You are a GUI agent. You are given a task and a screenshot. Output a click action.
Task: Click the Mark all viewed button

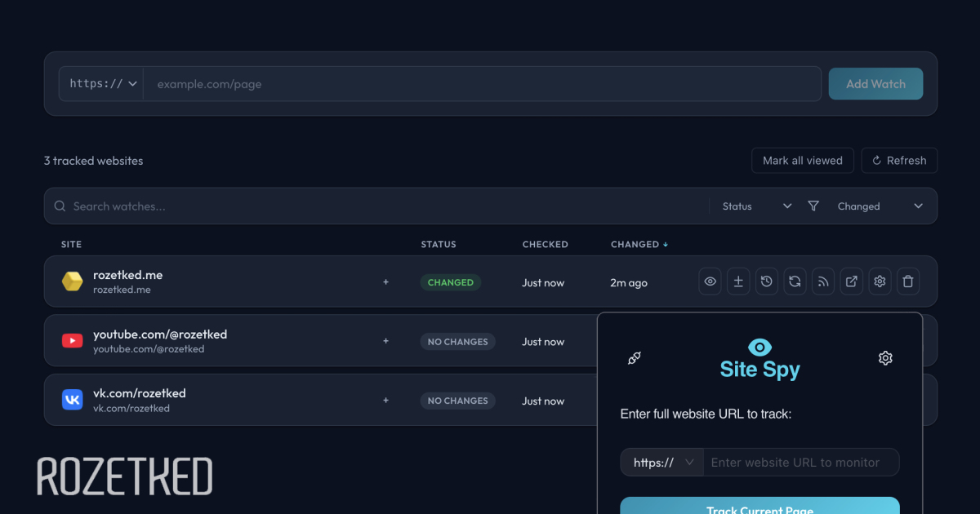[x=802, y=161]
